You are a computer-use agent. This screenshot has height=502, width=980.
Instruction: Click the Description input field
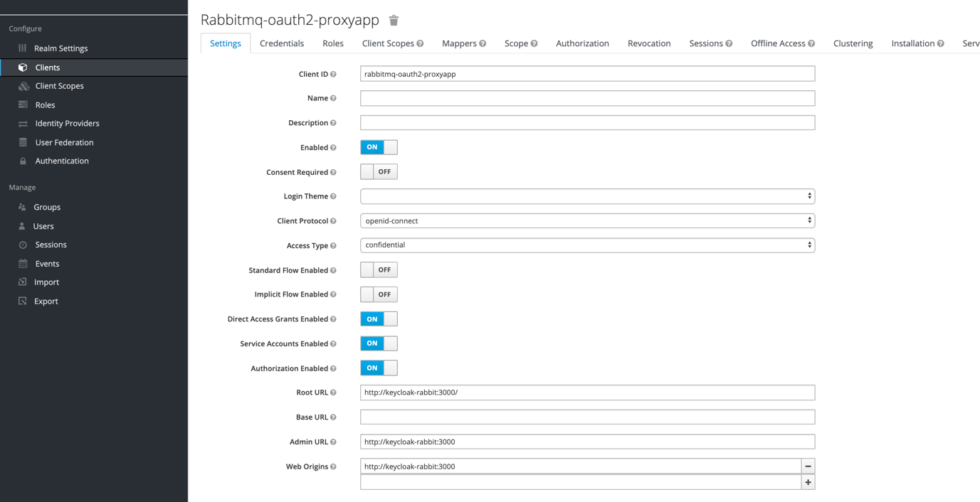click(587, 122)
